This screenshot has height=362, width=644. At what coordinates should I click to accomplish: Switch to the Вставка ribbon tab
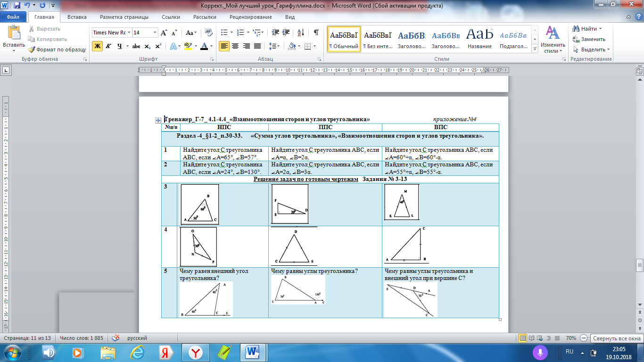77,17
